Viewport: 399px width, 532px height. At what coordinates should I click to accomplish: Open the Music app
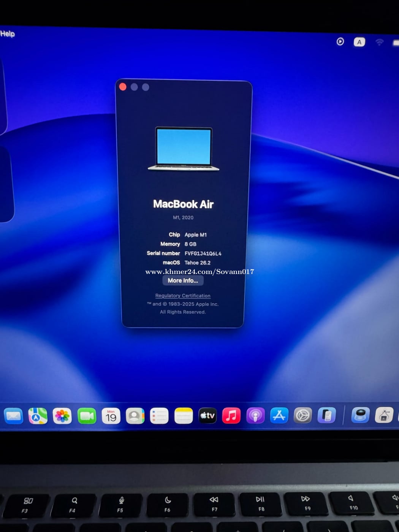(x=231, y=416)
